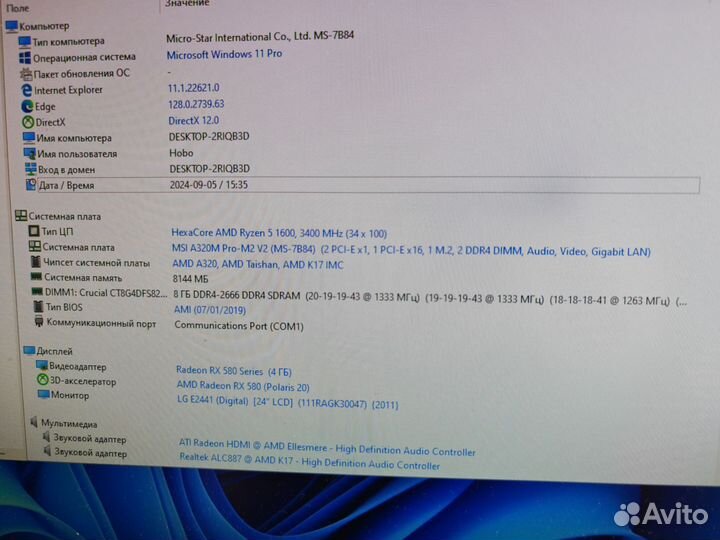This screenshot has height=540, width=720.
Task: Select the Communications Port (COM1) value
Action: (239, 326)
